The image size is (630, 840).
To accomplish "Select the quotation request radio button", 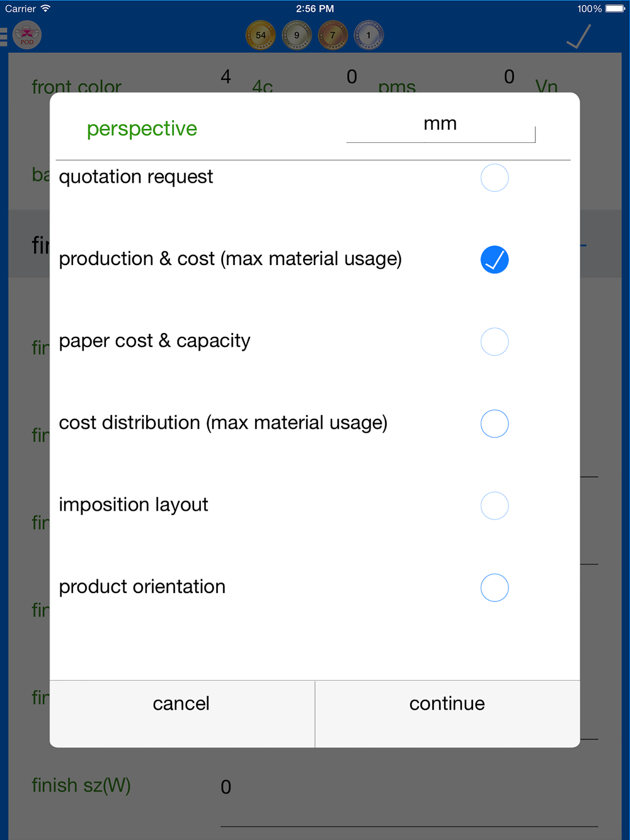I will coord(495,178).
